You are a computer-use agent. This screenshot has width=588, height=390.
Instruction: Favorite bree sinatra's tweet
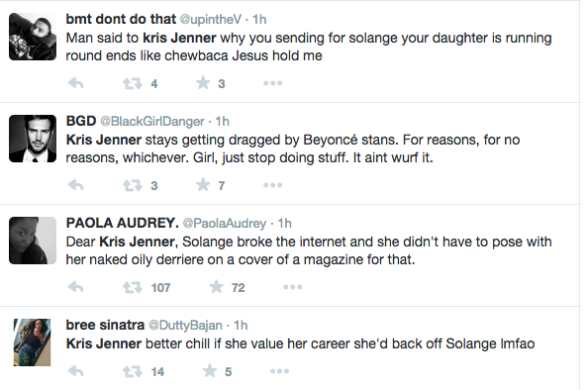click(210, 371)
